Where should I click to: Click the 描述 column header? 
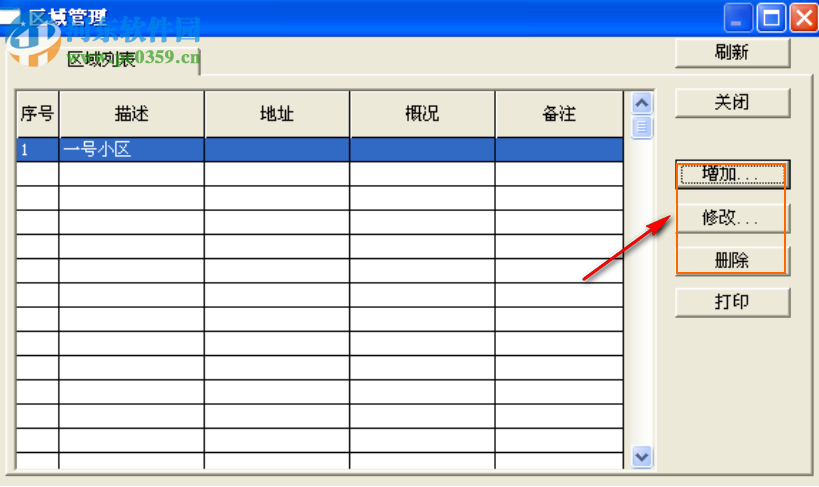(x=132, y=114)
